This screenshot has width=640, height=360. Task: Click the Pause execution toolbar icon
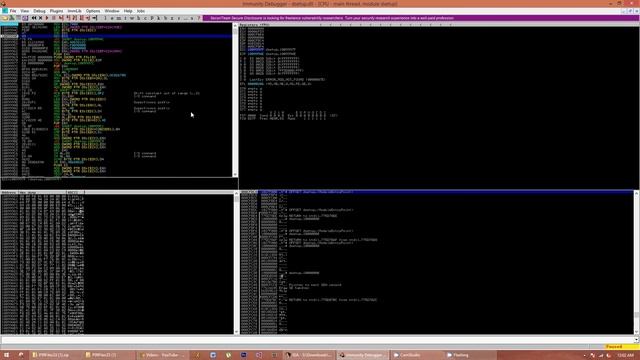53,18
